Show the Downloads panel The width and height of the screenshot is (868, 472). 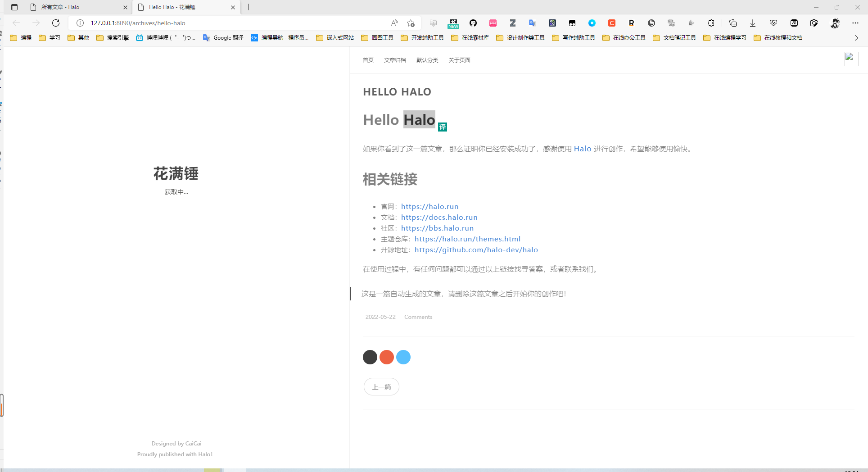pyautogui.click(x=753, y=23)
